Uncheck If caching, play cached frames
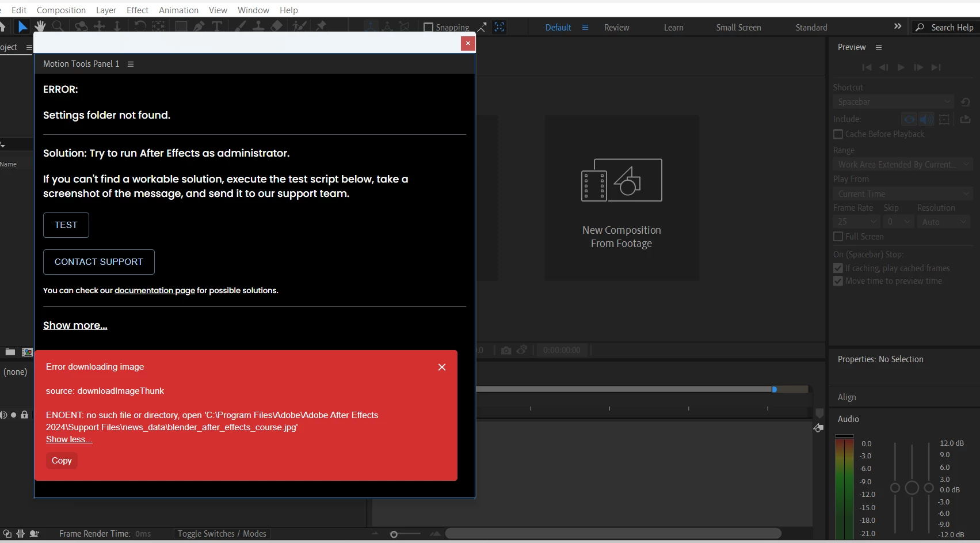Viewport: 980px width, 543px height. pyautogui.click(x=838, y=268)
